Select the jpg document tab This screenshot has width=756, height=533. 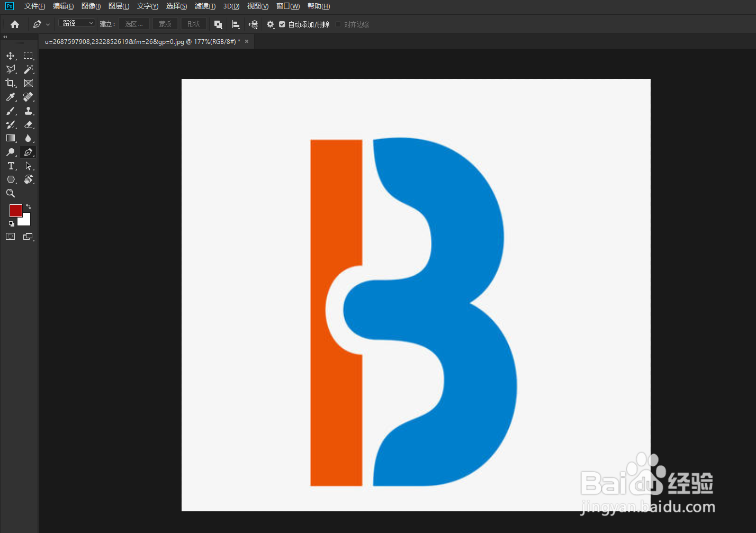click(x=142, y=41)
